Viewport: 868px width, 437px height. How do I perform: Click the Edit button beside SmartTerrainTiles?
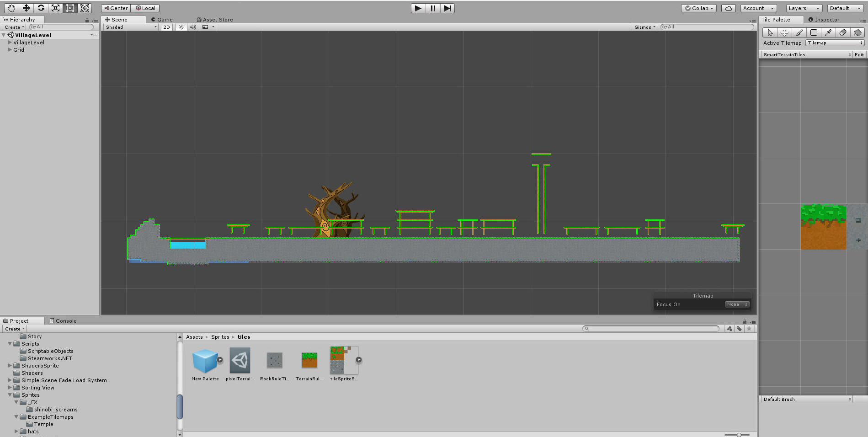click(859, 54)
